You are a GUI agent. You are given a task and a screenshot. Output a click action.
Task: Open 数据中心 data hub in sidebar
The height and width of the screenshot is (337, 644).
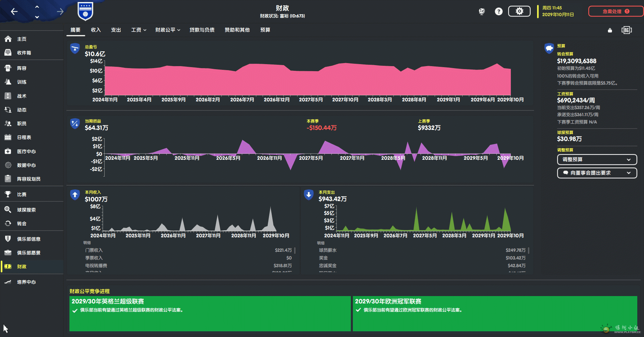click(x=32, y=165)
